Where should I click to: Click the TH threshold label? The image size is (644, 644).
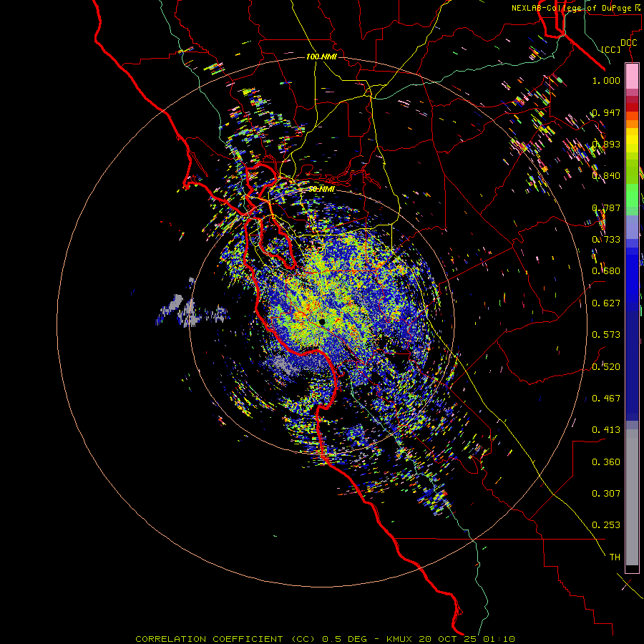(x=615, y=557)
